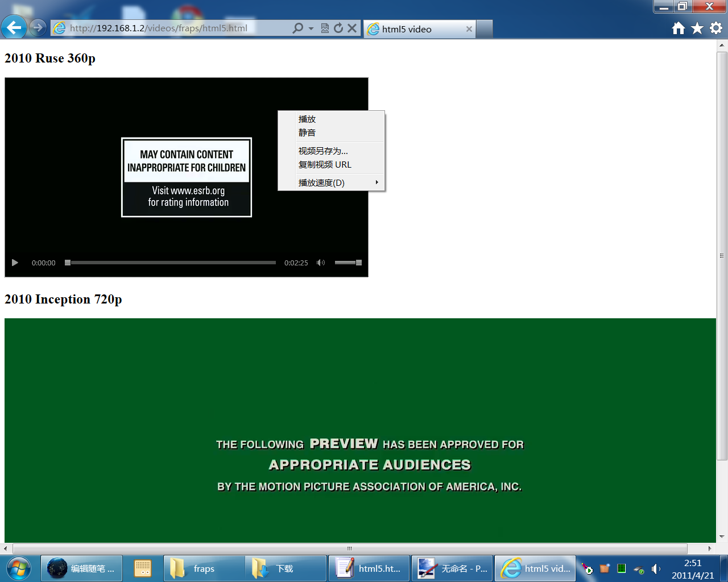Click the Inception 720p video frame
This screenshot has height=582, width=728.
360,430
